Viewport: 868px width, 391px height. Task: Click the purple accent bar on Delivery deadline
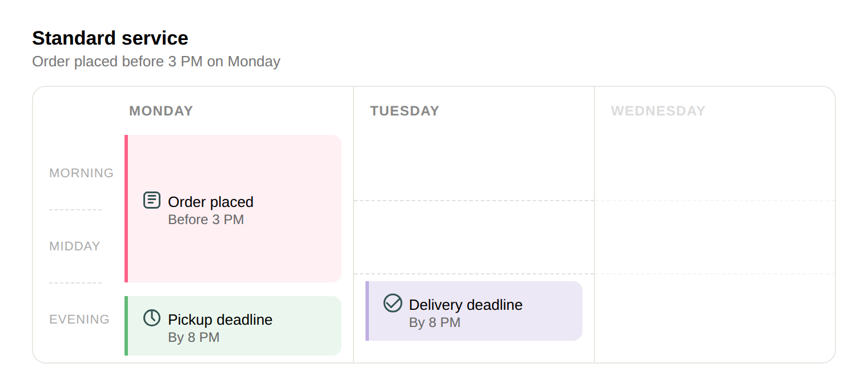[367, 311]
